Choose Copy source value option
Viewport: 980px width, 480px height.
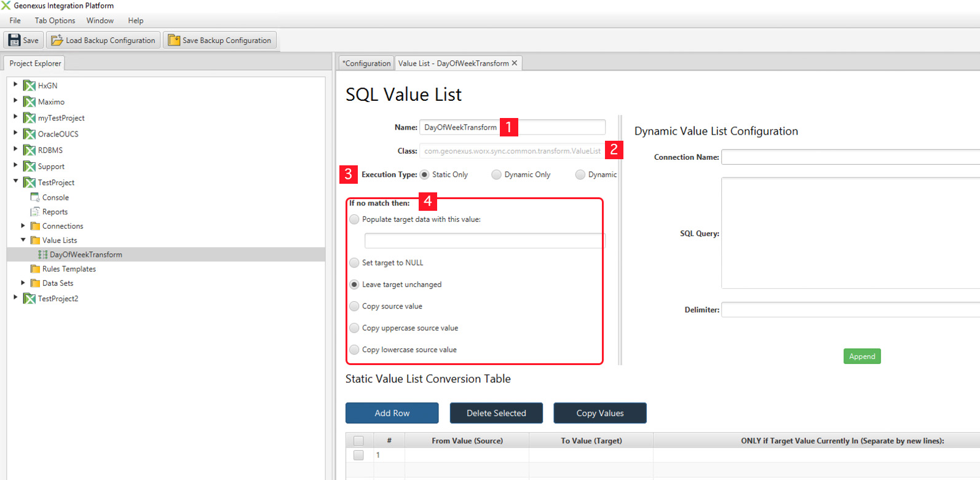(354, 306)
